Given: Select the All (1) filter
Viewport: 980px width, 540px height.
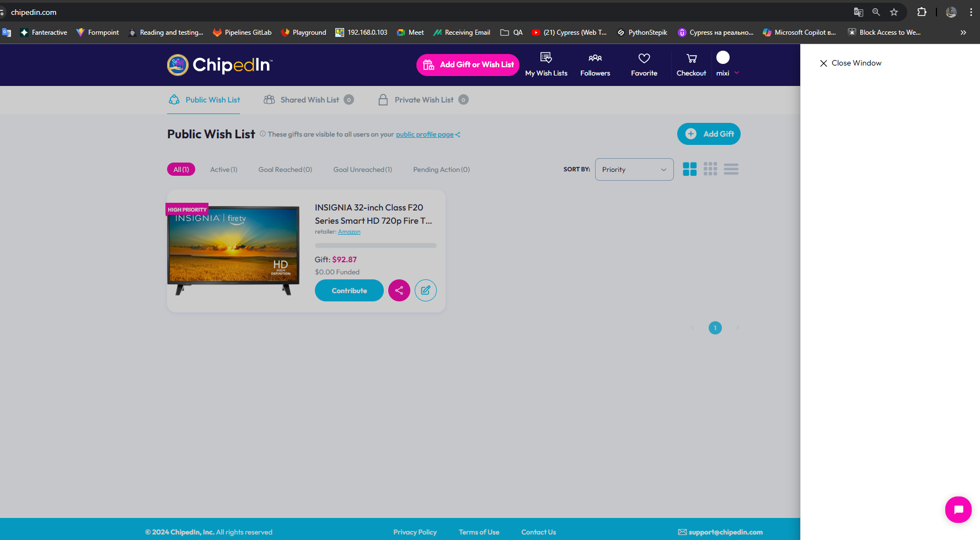Looking at the screenshot, I should [181, 169].
